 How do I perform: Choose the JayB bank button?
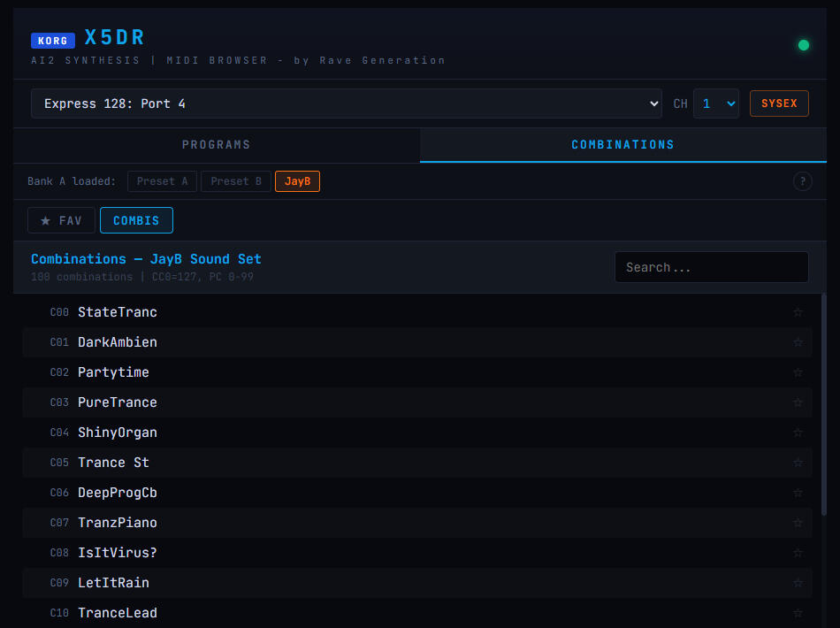coord(297,181)
